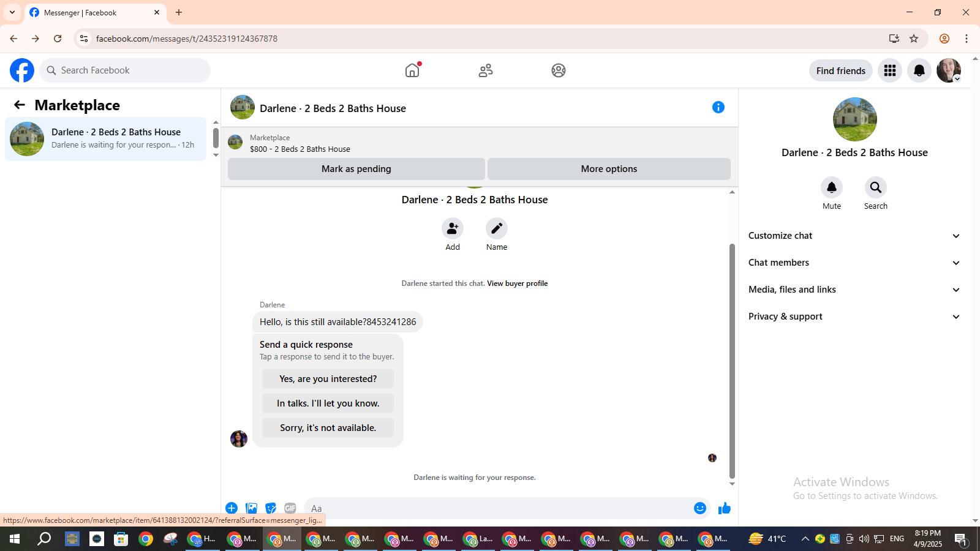Viewport: 980px width, 551px height.
Task: Select Darlene conversation in Marketplace list
Action: point(106,139)
